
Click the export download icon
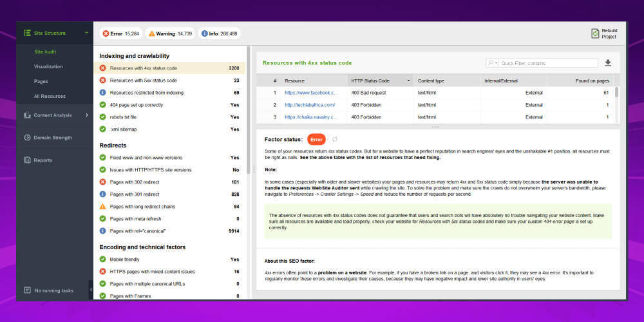coord(608,63)
